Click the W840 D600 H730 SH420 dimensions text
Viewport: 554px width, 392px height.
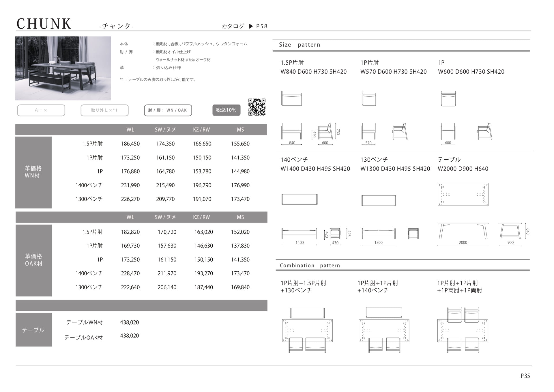[x=314, y=72]
